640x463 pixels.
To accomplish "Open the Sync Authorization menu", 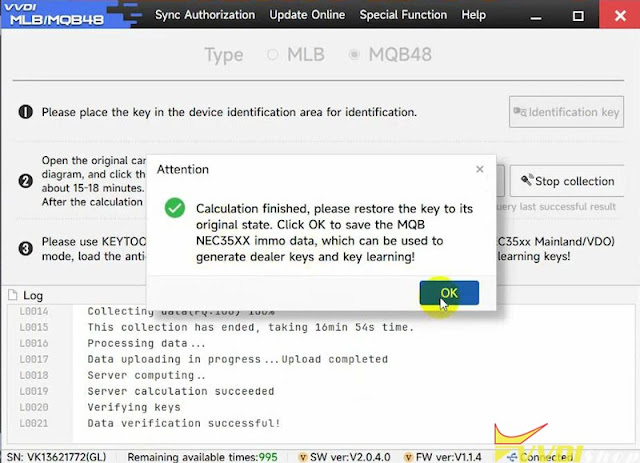I will [x=205, y=15].
